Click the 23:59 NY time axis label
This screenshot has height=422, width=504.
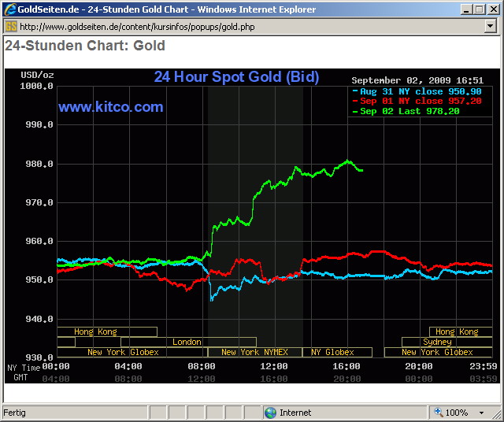click(484, 366)
